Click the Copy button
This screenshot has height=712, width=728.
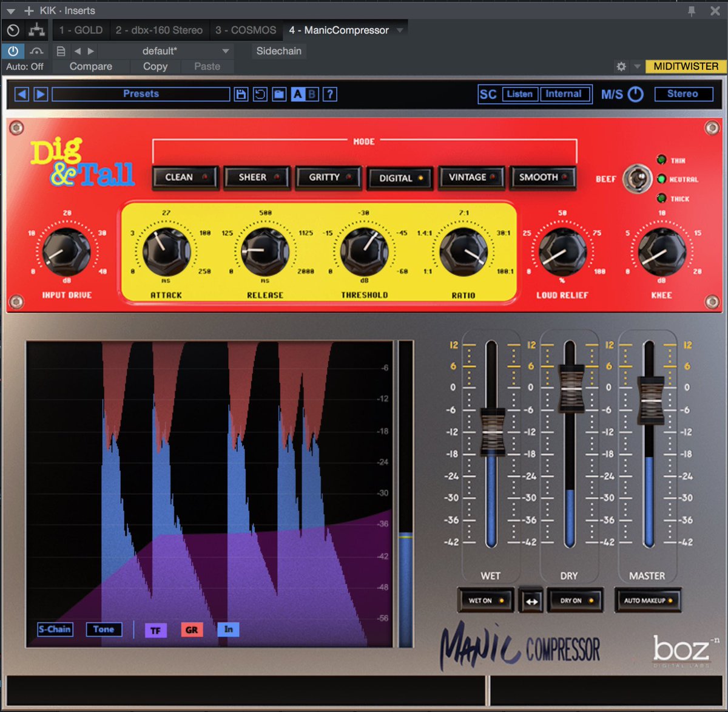pyautogui.click(x=155, y=66)
